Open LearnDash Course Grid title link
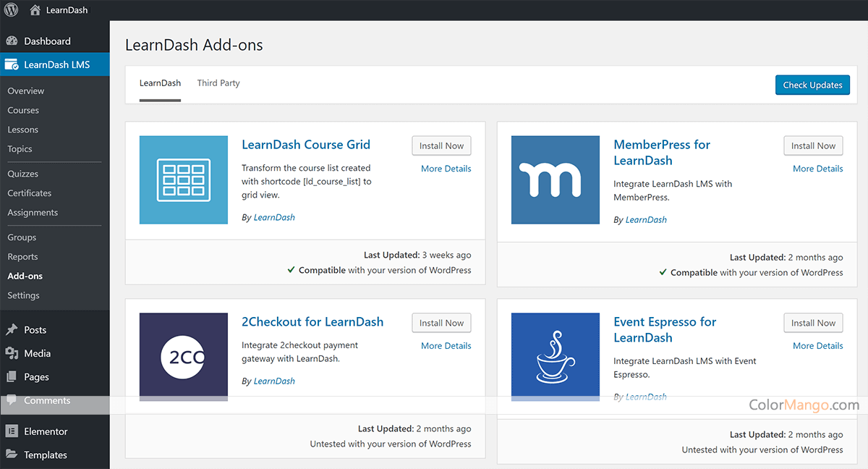Screen dimensions: 868x469 coord(306,145)
